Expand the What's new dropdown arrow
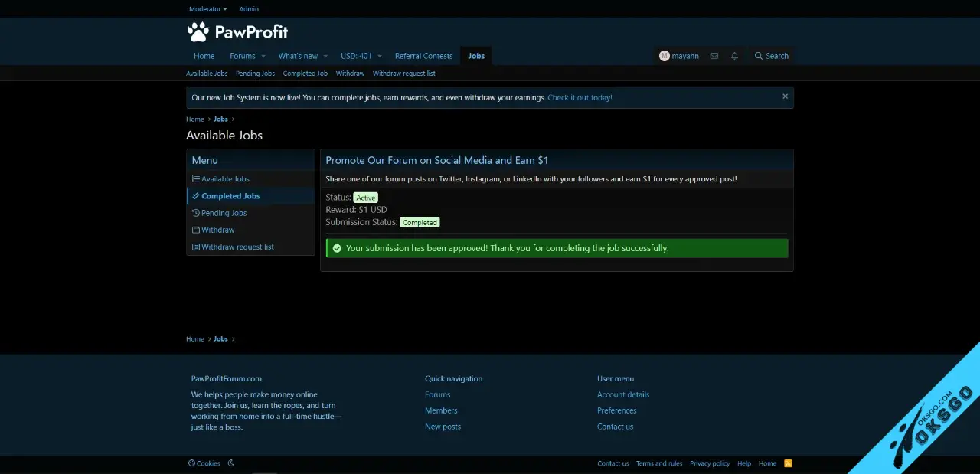Viewport: 980px width, 474px height. (x=325, y=56)
